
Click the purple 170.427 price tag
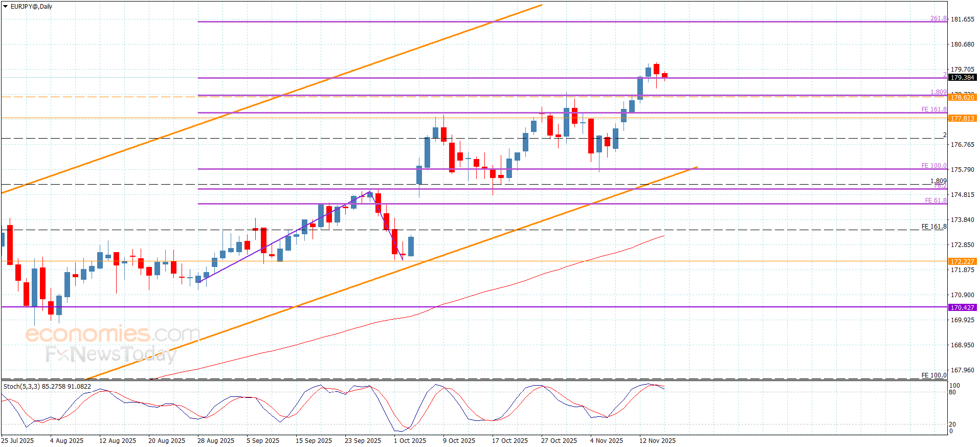(x=962, y=308)
